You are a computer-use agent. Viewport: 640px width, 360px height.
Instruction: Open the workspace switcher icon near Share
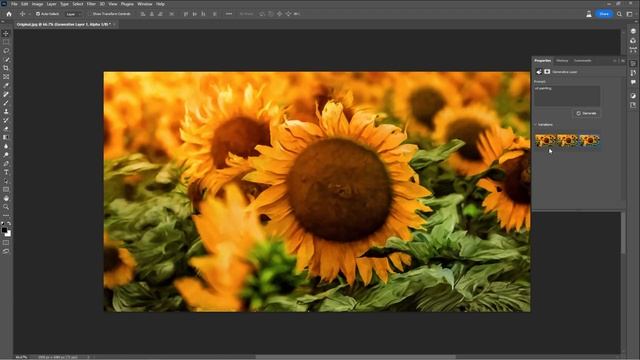tap(629, 14)
